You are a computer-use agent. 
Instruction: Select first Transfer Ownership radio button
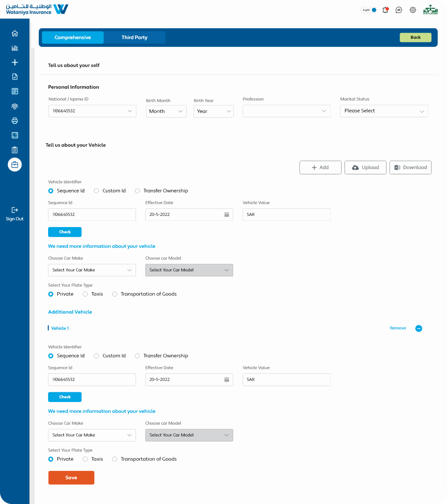coord(137,191)
